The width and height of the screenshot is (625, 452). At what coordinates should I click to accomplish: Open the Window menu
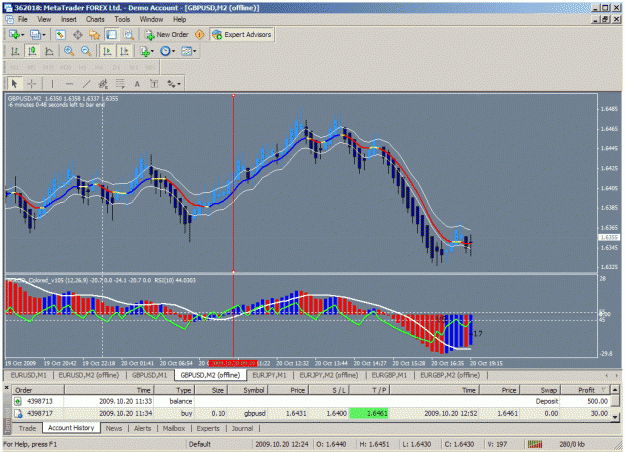pos(151,19)
